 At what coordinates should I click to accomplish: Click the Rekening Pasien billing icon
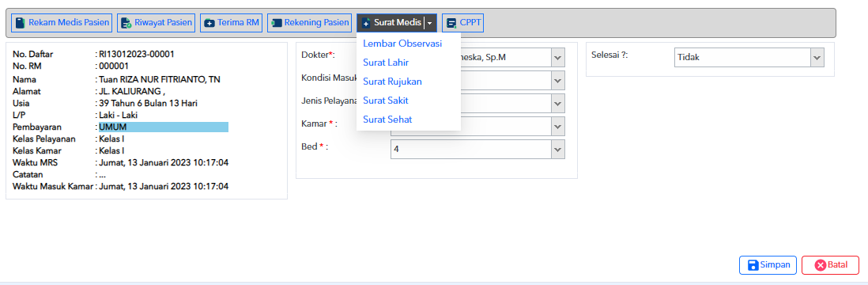[276, 23]
